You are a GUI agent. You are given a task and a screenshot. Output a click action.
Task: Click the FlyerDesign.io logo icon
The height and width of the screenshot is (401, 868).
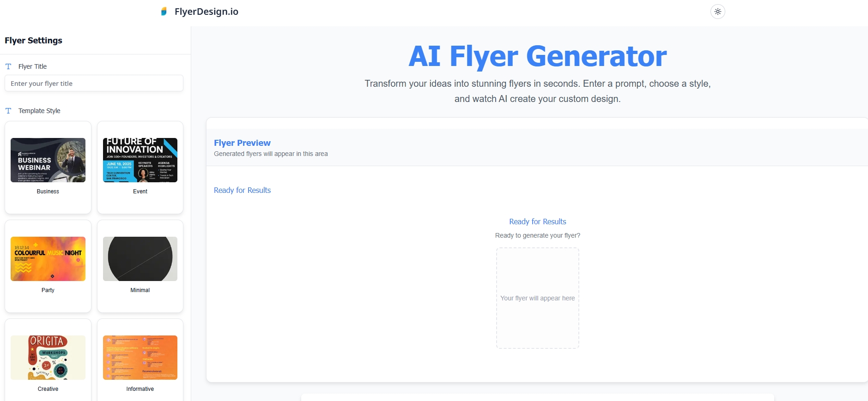point(164,12)
